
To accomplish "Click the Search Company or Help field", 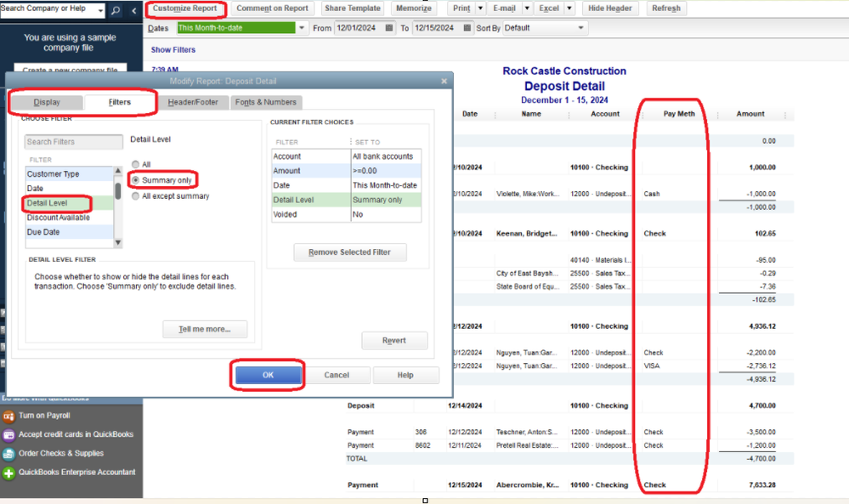I will point(48,9).
